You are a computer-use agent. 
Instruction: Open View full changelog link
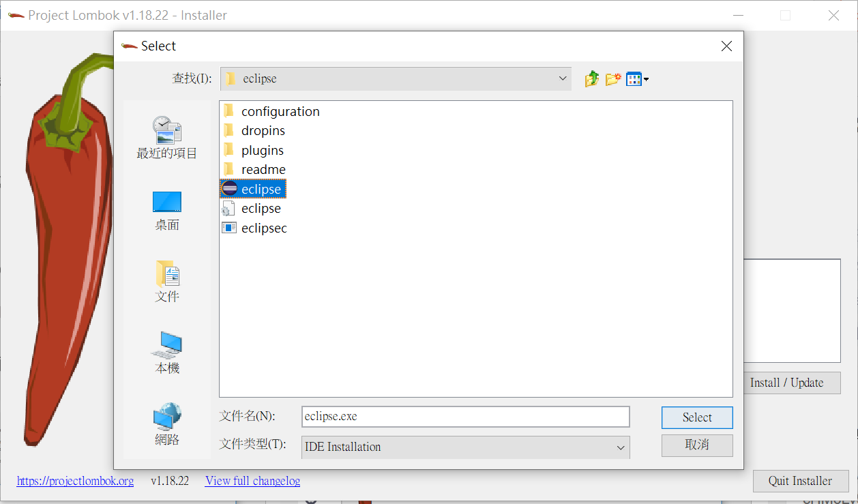[x=252, y=481]
